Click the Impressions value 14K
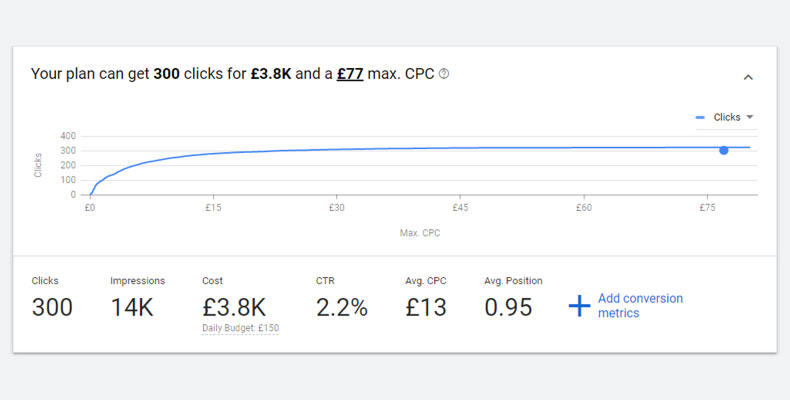 tap(132, 307)
